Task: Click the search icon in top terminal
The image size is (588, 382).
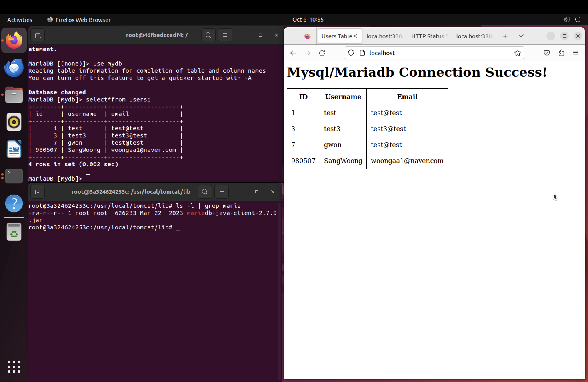Action: pyautogui.click(x=208, y=35)
